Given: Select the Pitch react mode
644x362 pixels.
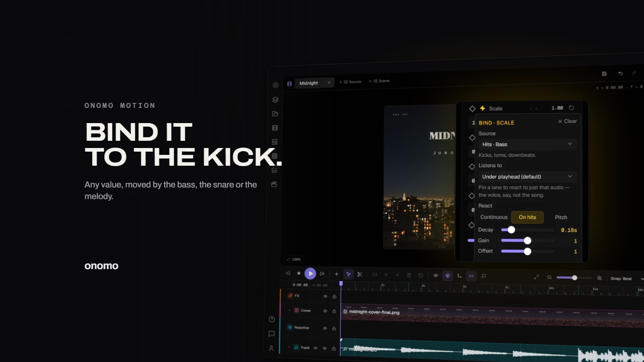Looking at the screenshot, I should pyautogui.click(x=561, y=217).
